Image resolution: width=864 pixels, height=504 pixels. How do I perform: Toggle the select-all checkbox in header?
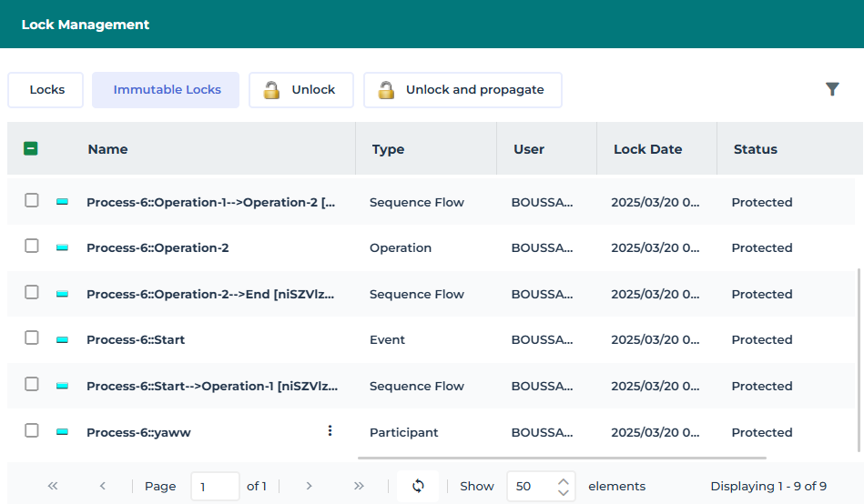tap(31, 148)
